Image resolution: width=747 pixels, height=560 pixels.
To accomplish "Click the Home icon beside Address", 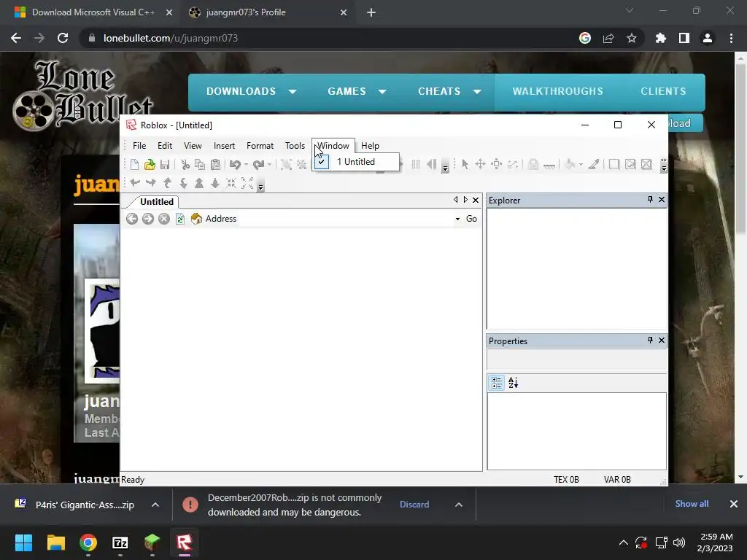I will [196, 219].
